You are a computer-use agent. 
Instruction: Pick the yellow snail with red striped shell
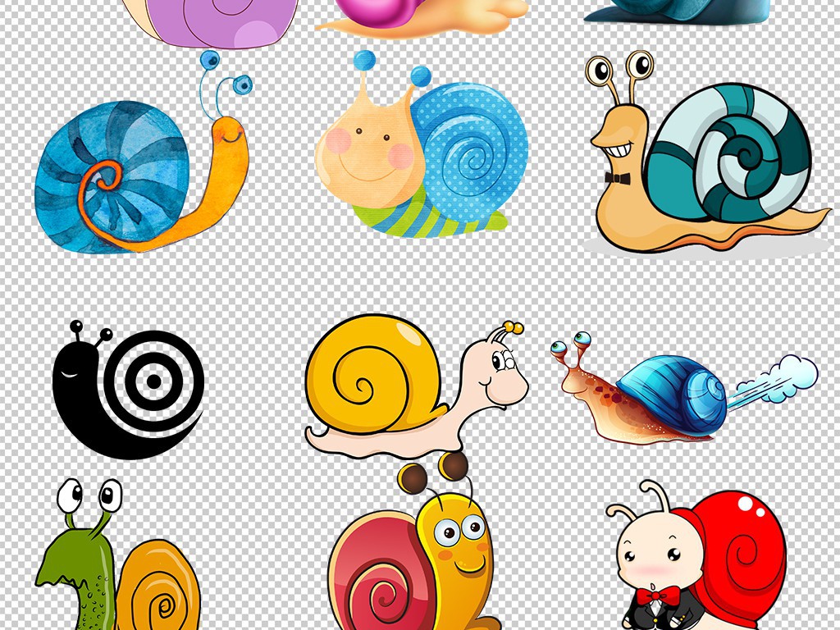[415, 541]
